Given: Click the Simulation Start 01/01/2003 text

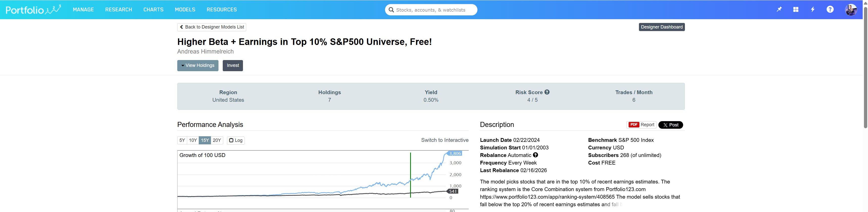Looking at the screenshot, I should point(514,147).
